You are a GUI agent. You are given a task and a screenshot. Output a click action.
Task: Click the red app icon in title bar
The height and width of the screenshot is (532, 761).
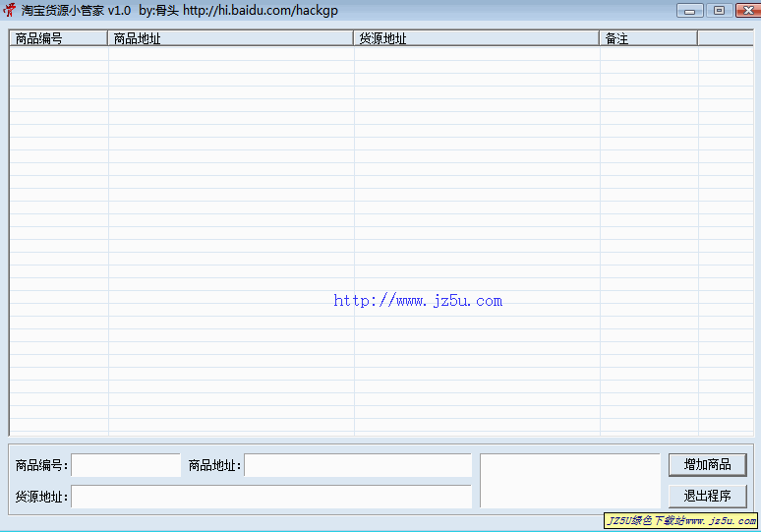tap(9, 10)
